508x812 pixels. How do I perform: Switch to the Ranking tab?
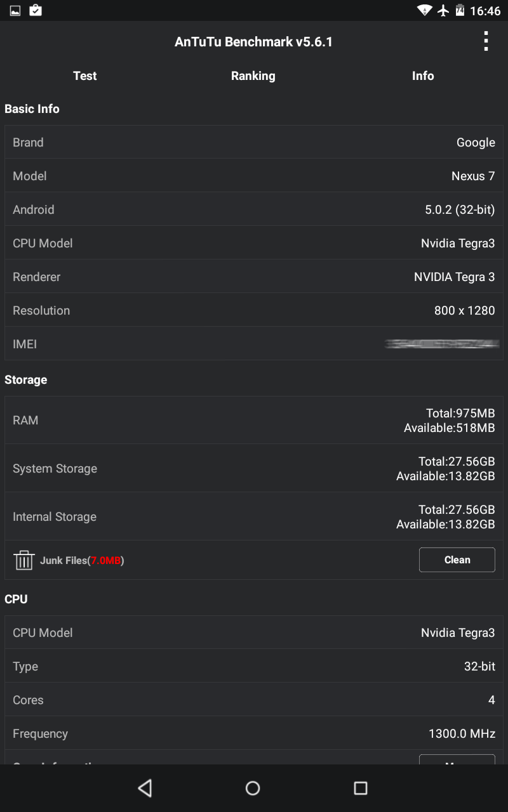tap(253, 76)
